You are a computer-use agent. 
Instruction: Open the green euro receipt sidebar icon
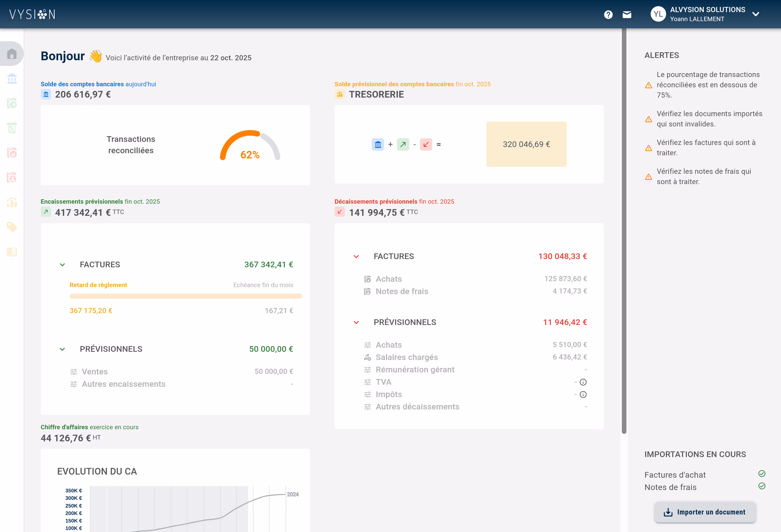[12, 128]
